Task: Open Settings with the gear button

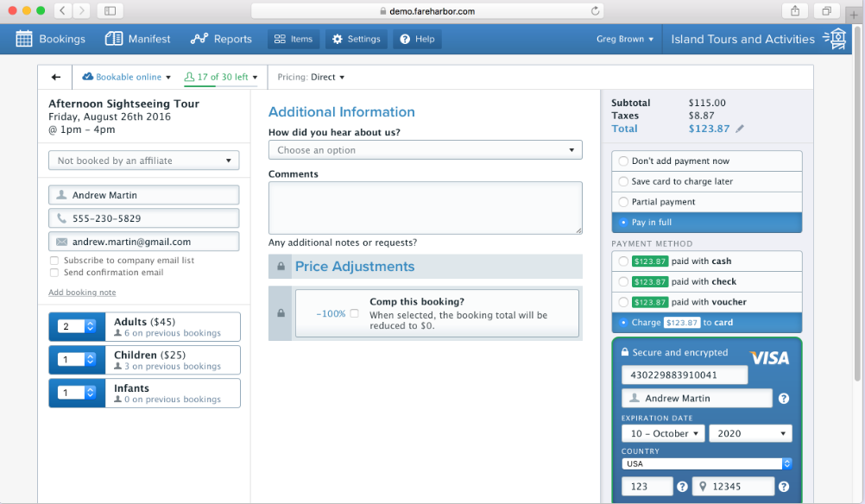Action: coord(357,39)
